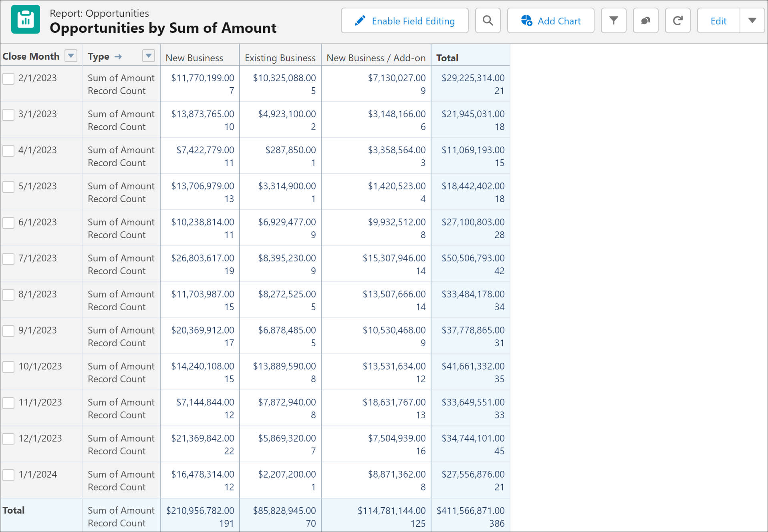Toggle the 1/1/2024 row checkbox
The height and width of the screenshot is (532, 768).
point(8,475)
